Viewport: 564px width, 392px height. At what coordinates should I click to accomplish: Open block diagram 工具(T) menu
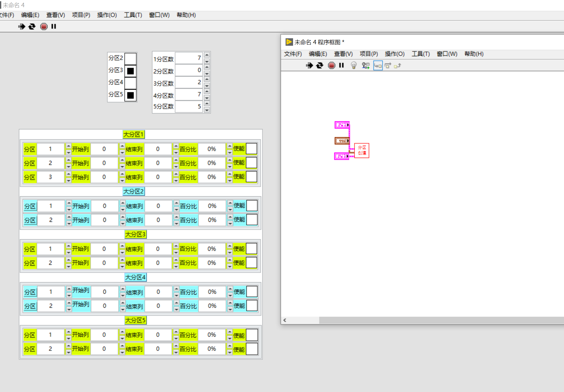click(x=421, y=54)
